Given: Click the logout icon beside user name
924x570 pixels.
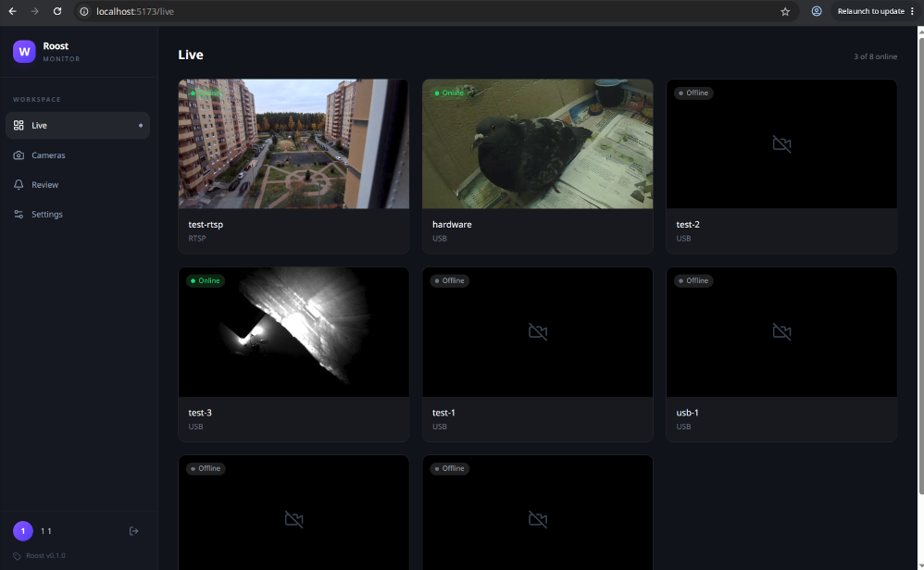Looking at the screenshot, I should [x=133, y=531].
